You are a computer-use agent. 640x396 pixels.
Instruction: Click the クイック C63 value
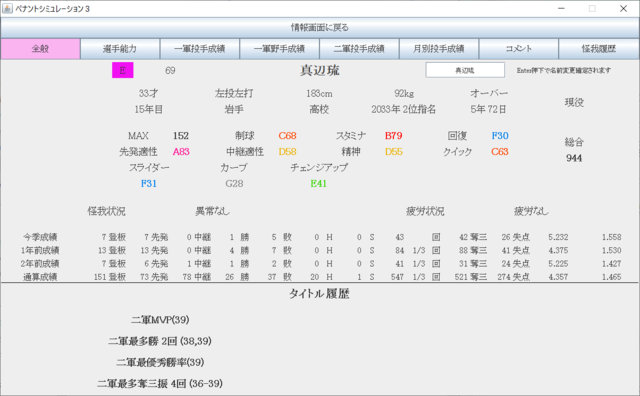[500, 151]
